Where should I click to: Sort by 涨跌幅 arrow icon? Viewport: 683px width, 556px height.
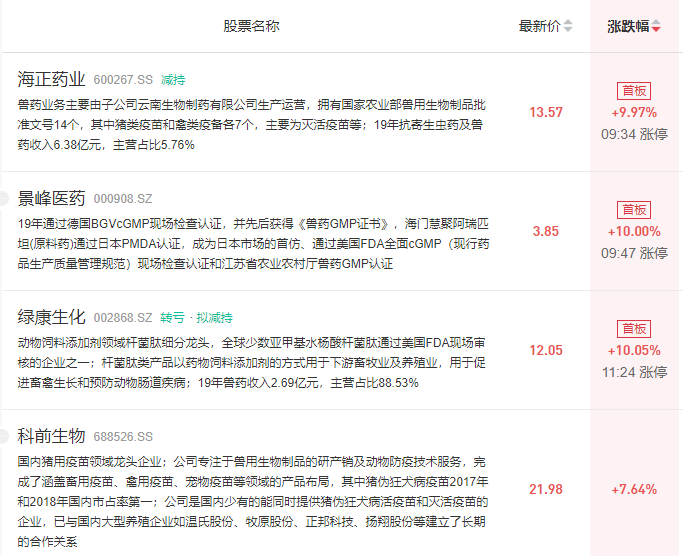(x=656, y=26)
